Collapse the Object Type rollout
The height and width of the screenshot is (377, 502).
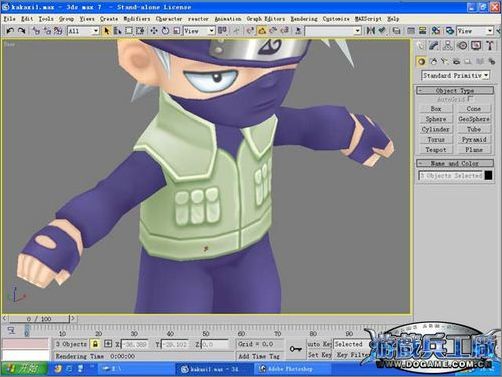pos(455,90)
